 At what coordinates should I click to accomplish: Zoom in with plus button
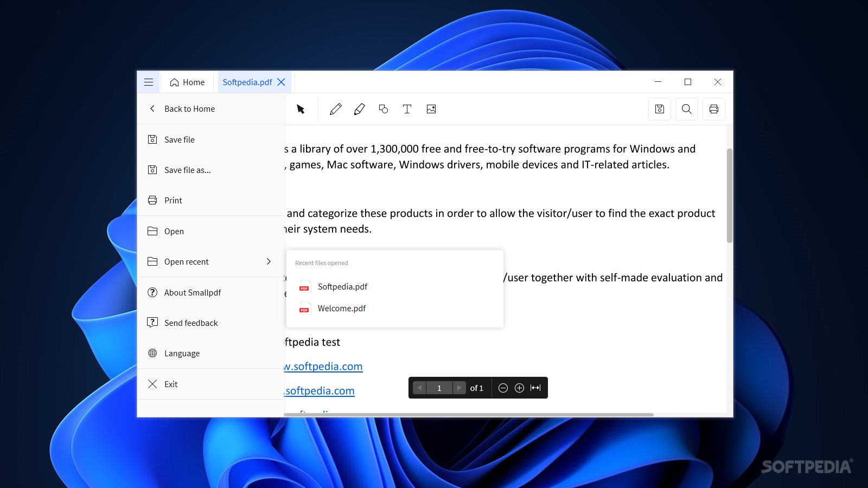519,388
